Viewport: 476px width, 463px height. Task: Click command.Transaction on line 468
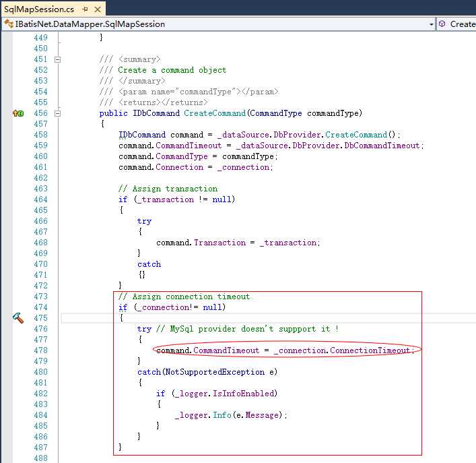pyautogui.click(x=201, y=243)
